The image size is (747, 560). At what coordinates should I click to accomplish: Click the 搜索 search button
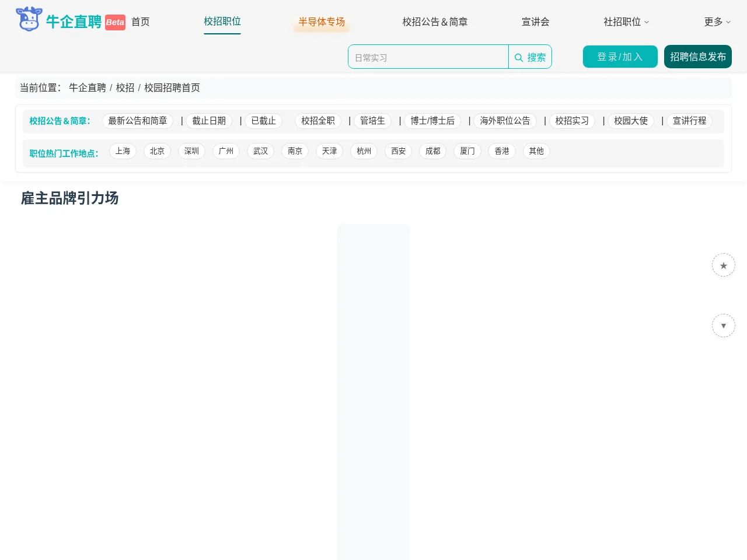(530, 57)
